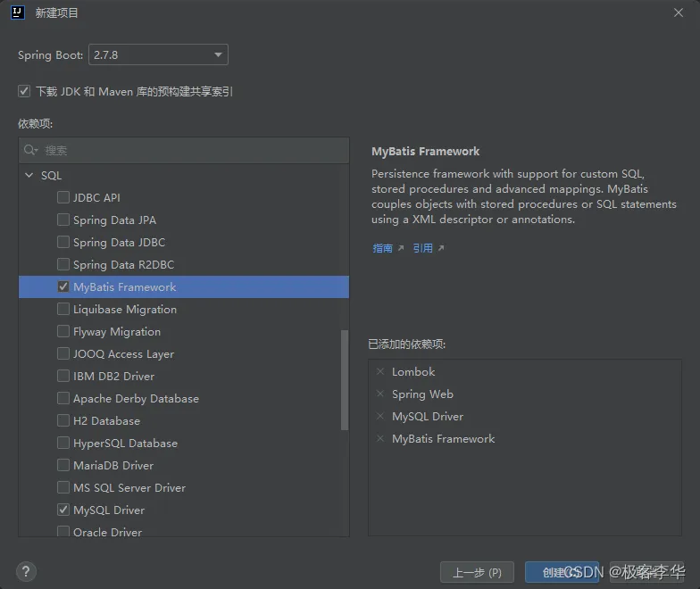Check the Liquibase Migration dependency
Viewport: 700px width, 589px height.
63,309
